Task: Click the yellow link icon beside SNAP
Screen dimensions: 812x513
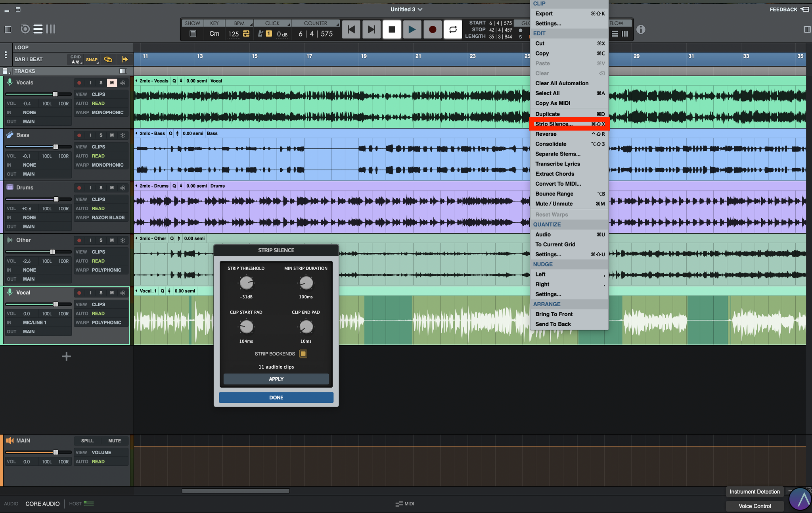Action: tap(108, 60)
